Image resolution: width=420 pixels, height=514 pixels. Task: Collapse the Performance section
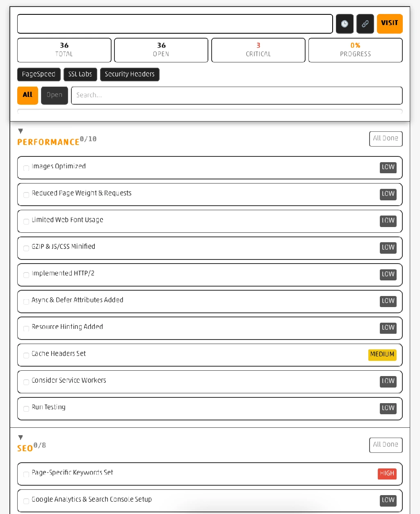click(21, 131)
